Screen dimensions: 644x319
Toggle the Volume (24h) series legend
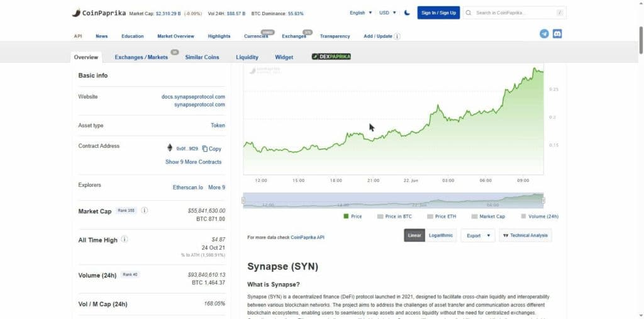click(540, 216)
